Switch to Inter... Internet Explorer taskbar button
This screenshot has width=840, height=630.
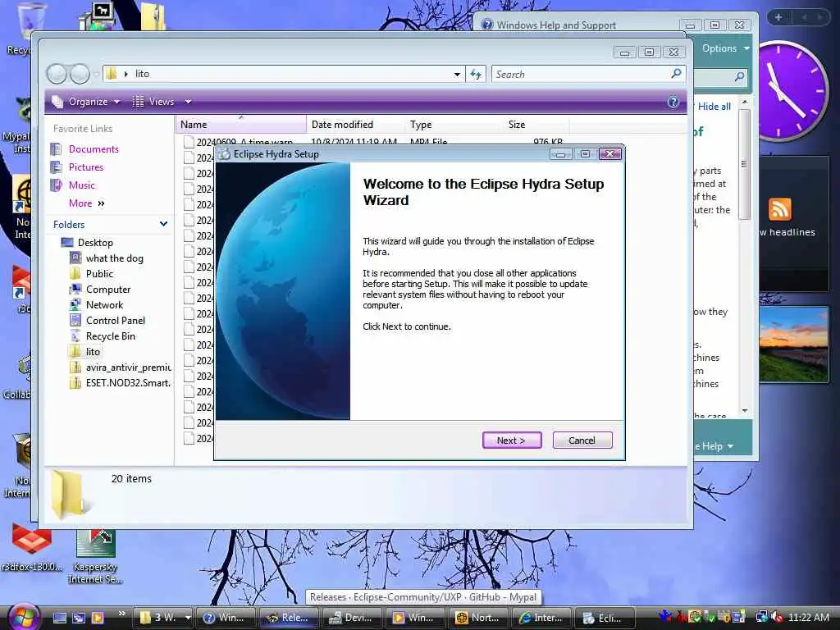coord(541,618)
